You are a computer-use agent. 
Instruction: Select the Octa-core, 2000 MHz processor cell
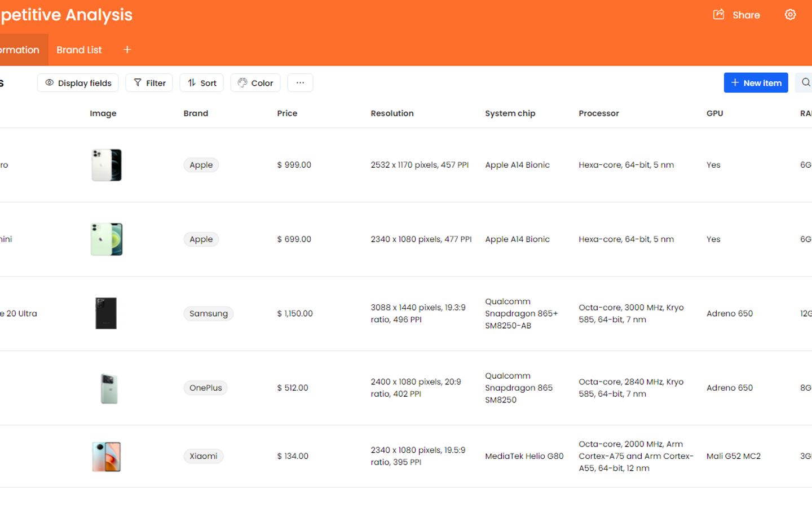[636, 456]
